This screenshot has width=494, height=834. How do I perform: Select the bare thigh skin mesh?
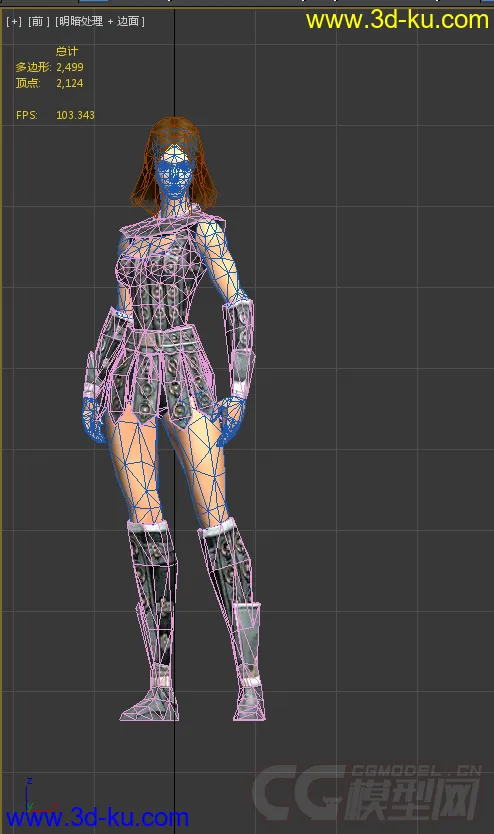click(x=134, y=468)
